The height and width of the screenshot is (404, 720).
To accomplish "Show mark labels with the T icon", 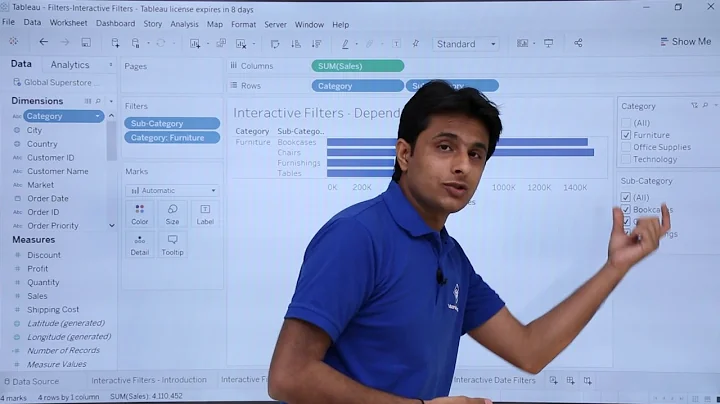I will [x=396, y=44].
